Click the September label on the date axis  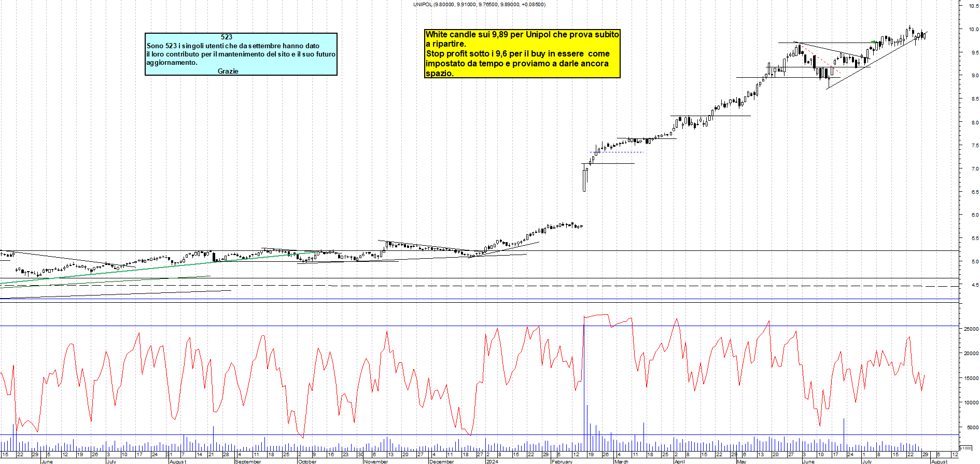click(248, 461)
